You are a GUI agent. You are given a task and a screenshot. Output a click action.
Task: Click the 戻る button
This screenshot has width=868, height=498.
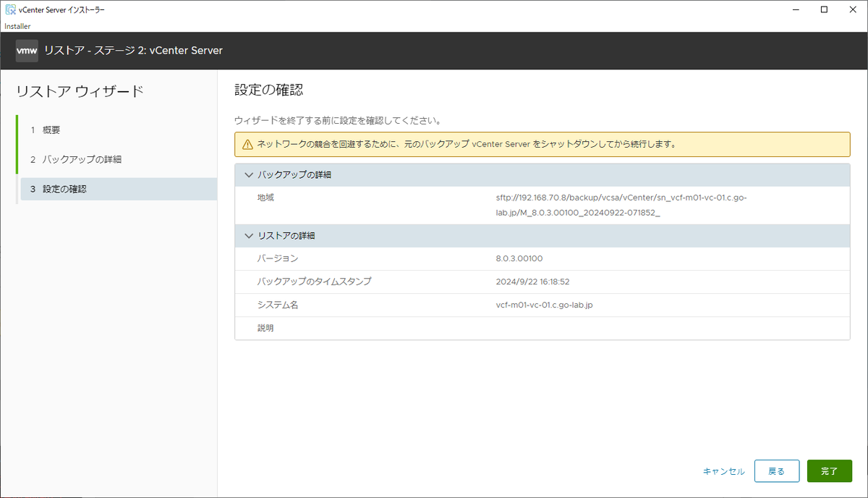click(777, 471)
